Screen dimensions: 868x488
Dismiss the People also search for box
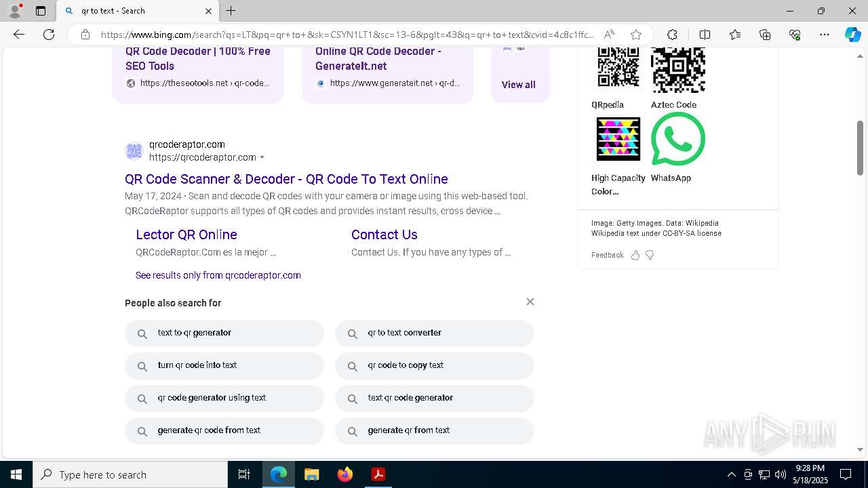pos(530,302)
